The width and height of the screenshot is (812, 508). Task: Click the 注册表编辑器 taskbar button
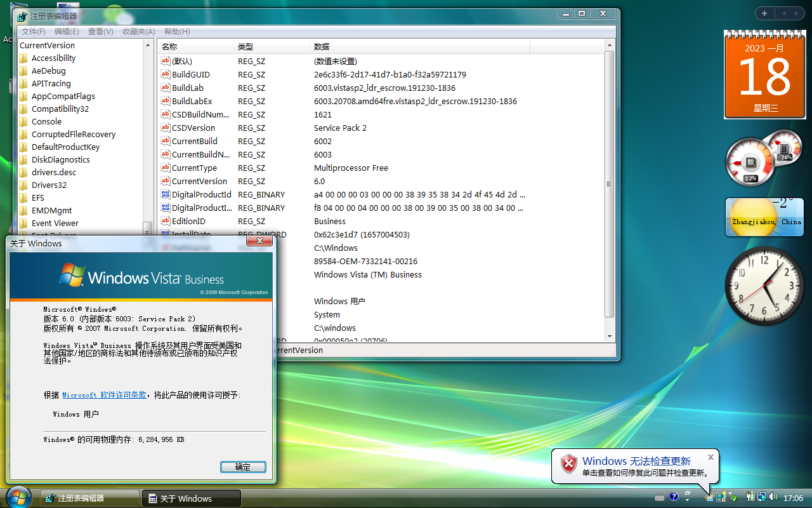[89, 498]
